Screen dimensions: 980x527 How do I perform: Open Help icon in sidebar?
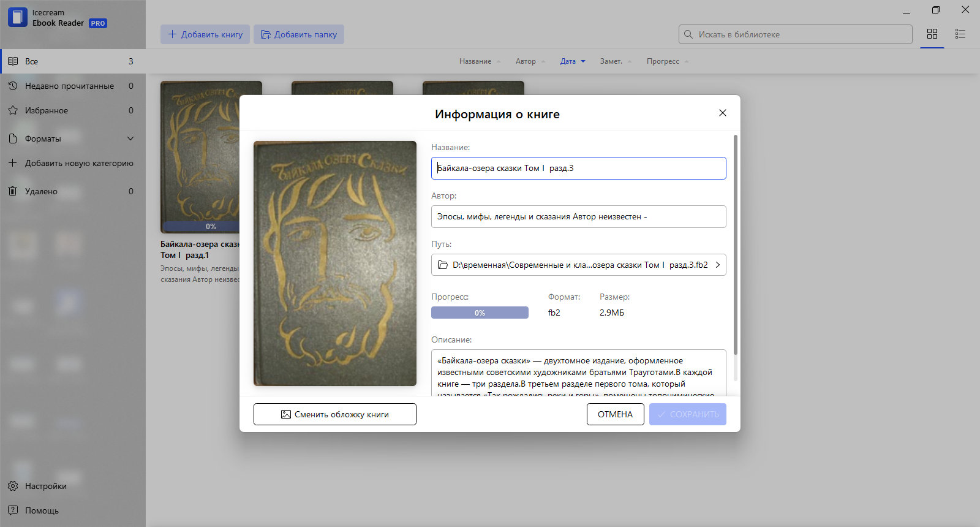click(13, 510)
